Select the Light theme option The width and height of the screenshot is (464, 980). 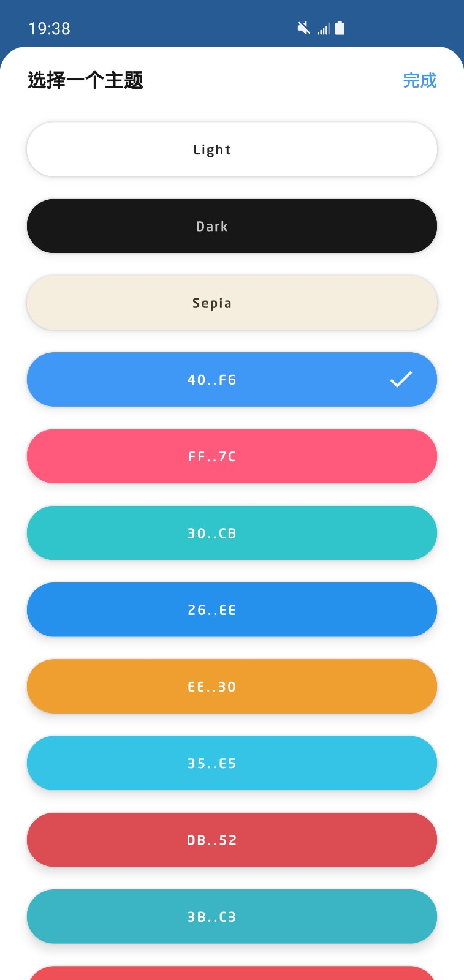232,149
